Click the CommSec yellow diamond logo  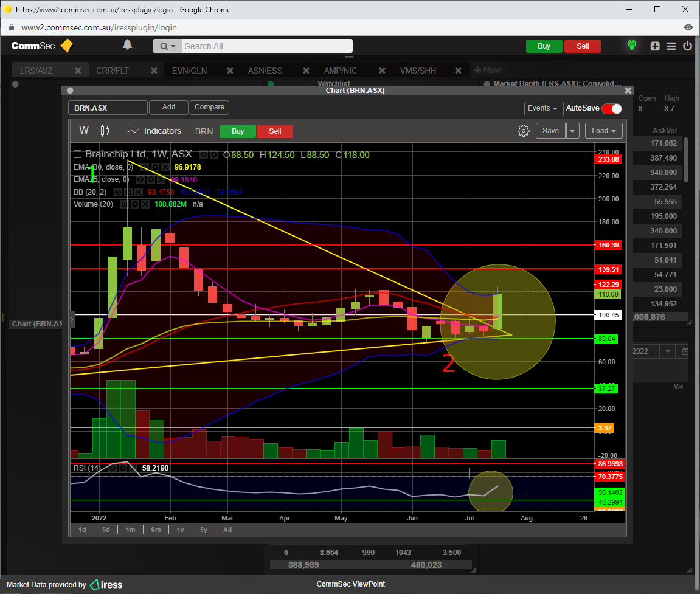point(66,46)
